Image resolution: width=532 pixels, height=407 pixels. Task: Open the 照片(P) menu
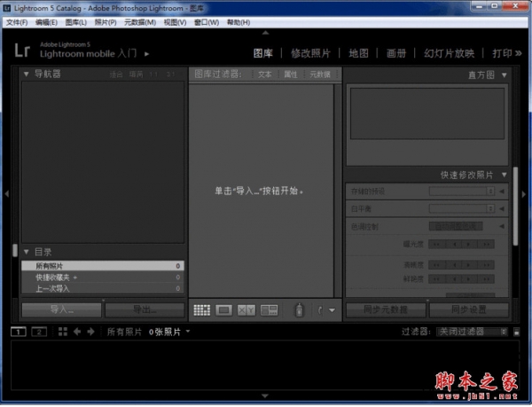coord(106,22)
